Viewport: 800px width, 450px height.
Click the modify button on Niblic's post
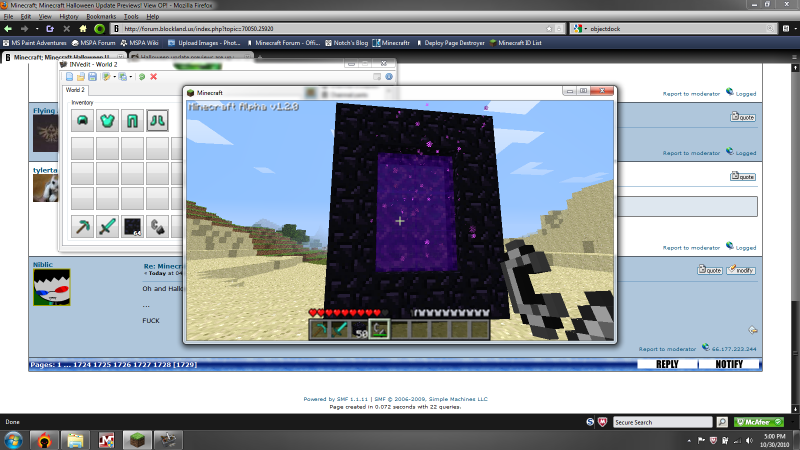(741, 270)
